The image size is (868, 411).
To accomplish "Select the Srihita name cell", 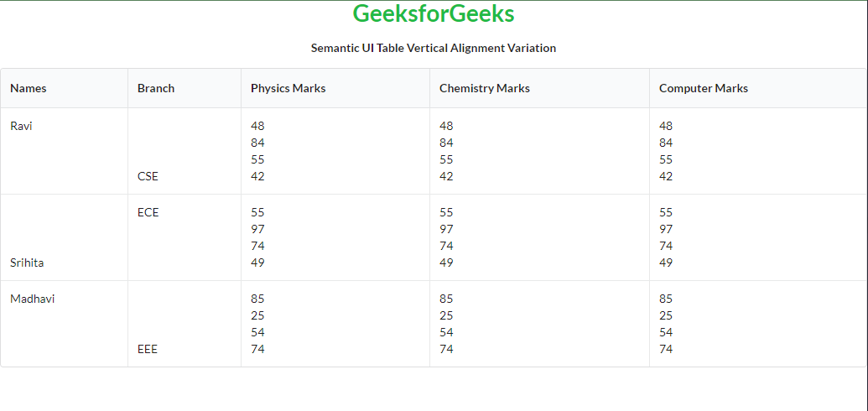I will click(x=27, y=263).
